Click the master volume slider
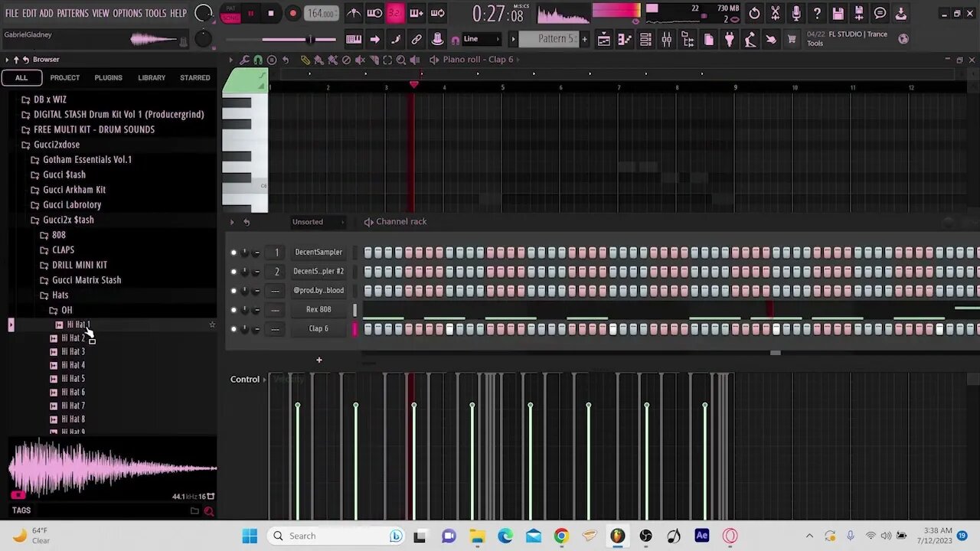The image size is (980, 551). click(x=280, y=40)
